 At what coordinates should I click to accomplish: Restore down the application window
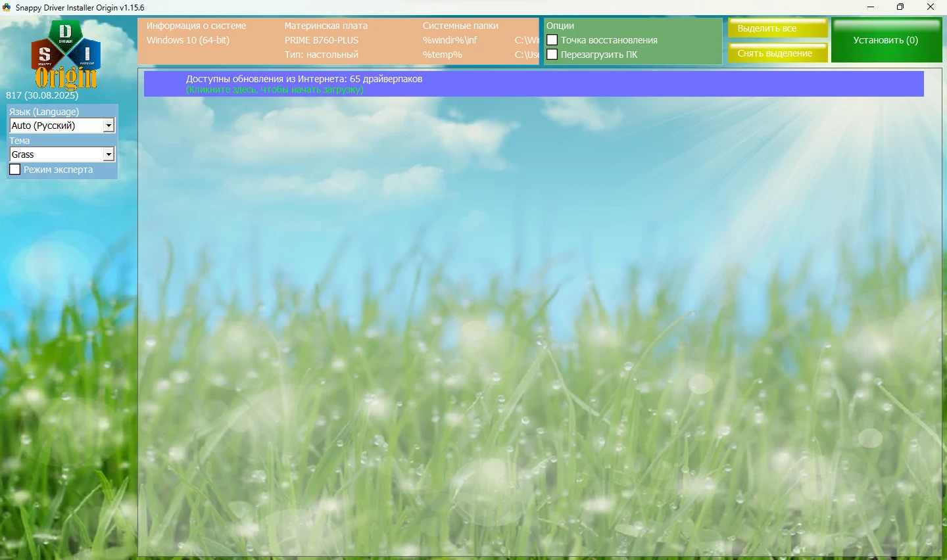pos(900,7)
